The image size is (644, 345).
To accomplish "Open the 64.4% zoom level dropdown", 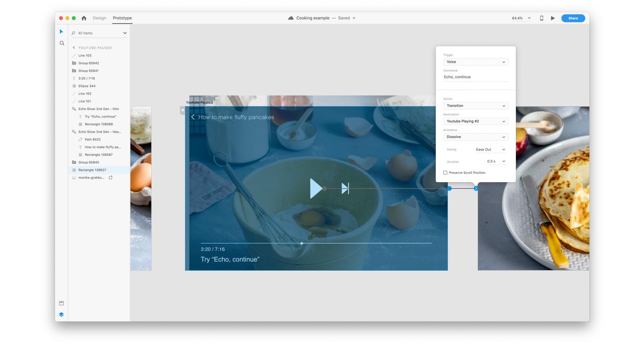I will (521, 18).
